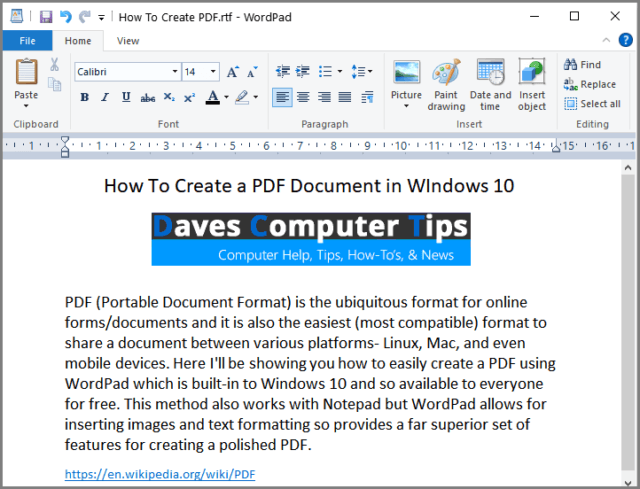The image size is (640, 489).
Task: Click Select all
Action: [x=592, y=104]
